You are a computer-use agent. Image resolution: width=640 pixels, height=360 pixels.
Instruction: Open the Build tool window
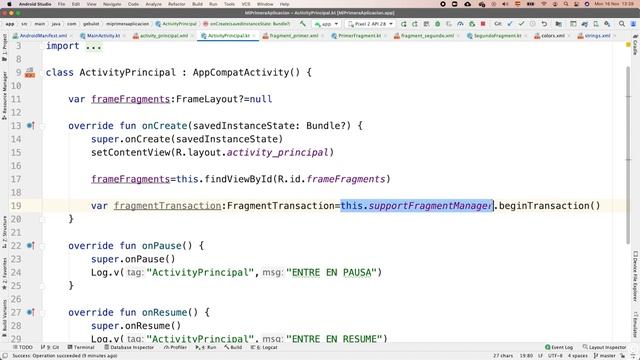coord(233,347)
